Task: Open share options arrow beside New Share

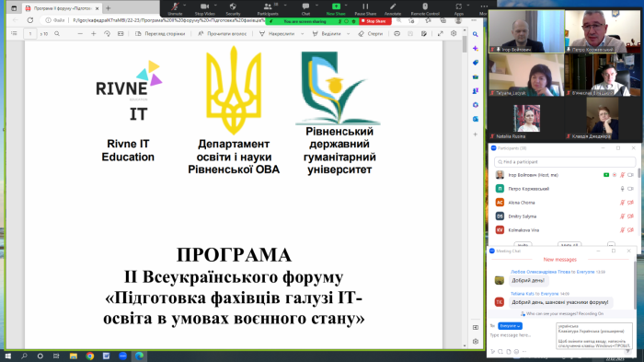Action: coord(346,5)
